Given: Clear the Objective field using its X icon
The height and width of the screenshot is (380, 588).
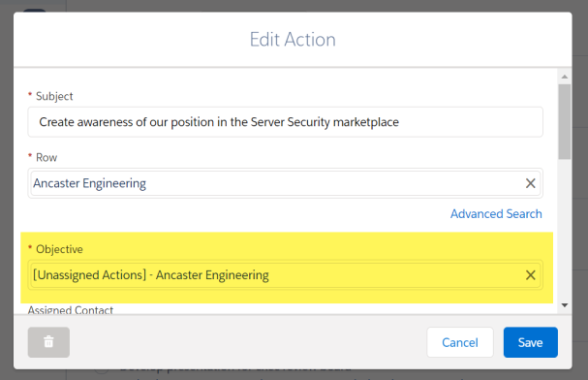Looking at the screenshot, I should pyautogui.click(x=530, y=275).
